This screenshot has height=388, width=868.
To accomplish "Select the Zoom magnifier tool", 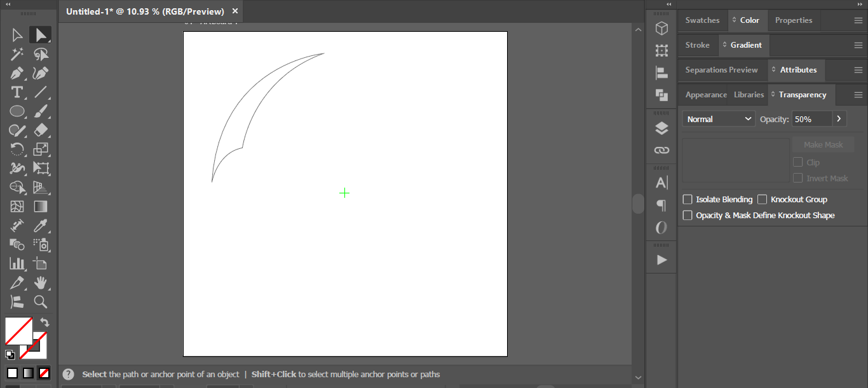I will (41, 301).
